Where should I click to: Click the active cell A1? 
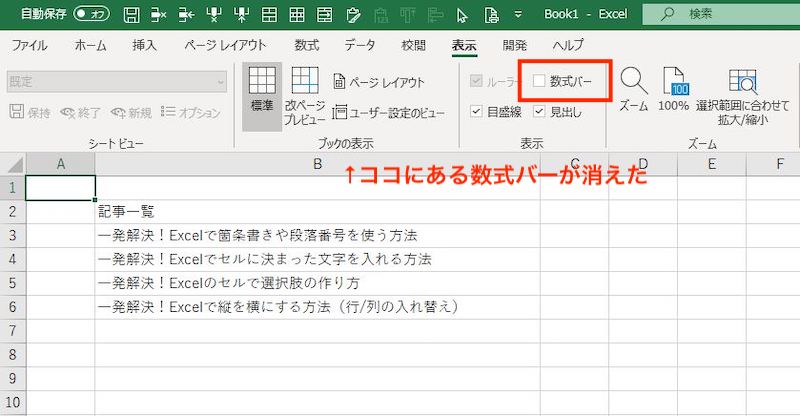[x=61, y=188]
